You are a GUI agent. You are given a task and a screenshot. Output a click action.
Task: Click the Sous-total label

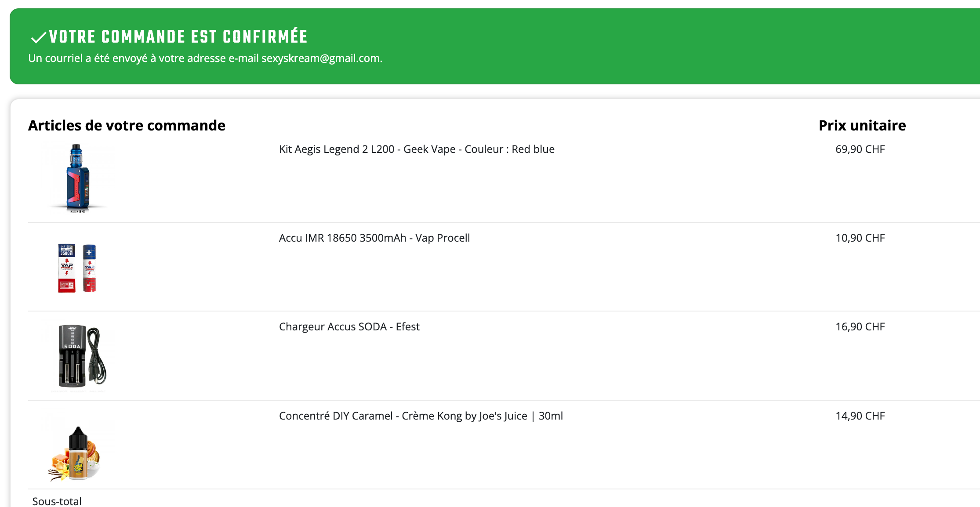(57, 501)
